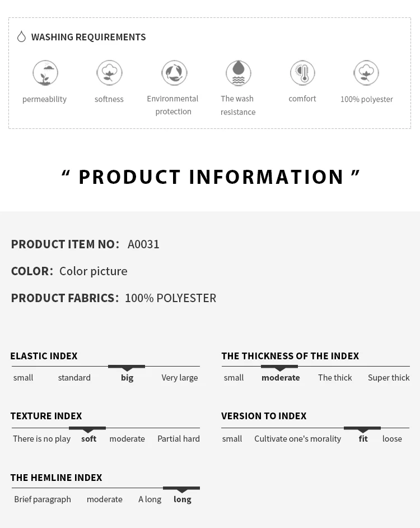The image size is (420, 528).
Task: Click 'fit' on the Version Index
Action: click(363, 439)
